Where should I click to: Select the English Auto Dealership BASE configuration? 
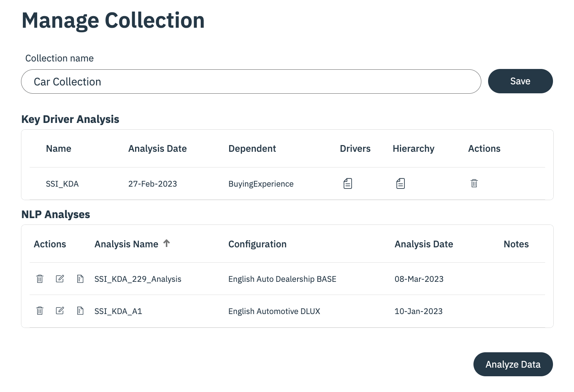pyautogui.click(x=282, y=279)
